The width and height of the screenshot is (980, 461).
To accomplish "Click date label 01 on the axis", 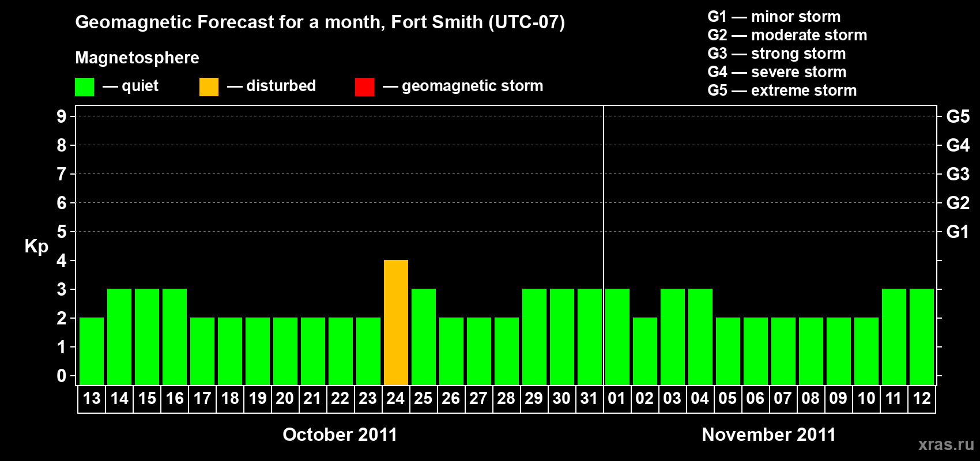I will click(x=617, y=398).
